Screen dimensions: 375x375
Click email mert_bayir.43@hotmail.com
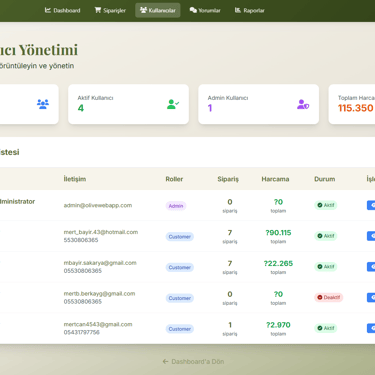pyautogui.click(x=101, y=232)
